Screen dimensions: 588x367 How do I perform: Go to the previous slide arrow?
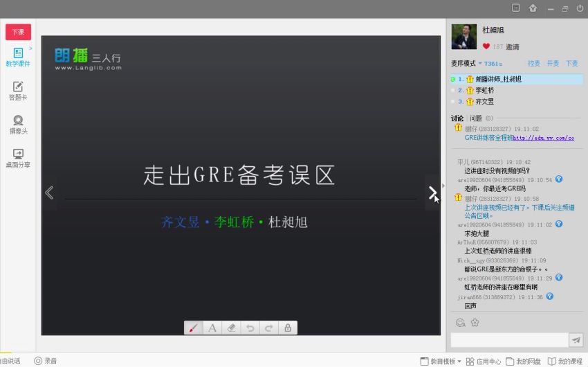[x=49, y=193]
